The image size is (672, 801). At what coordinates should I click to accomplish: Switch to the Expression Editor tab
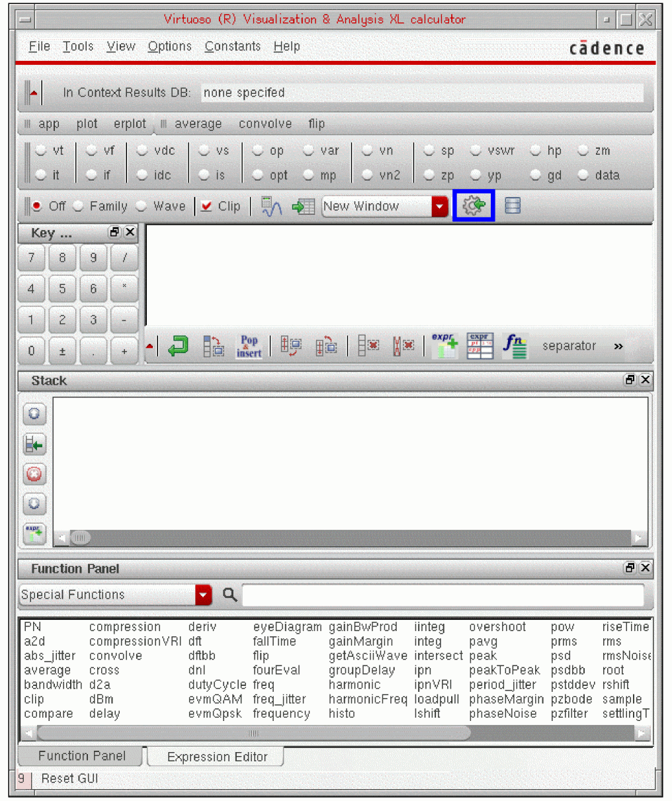coord(217,757)
